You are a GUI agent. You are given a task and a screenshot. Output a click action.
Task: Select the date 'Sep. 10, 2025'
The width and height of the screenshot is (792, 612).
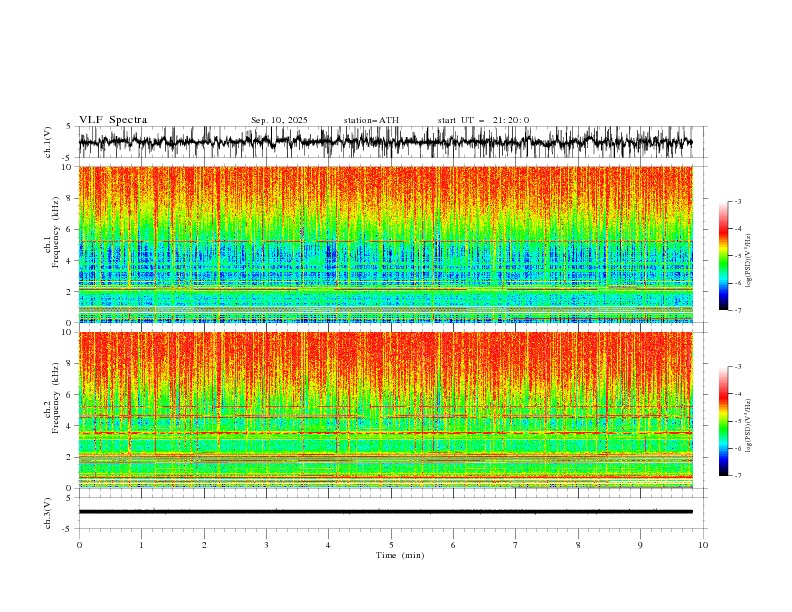[279, 120]
